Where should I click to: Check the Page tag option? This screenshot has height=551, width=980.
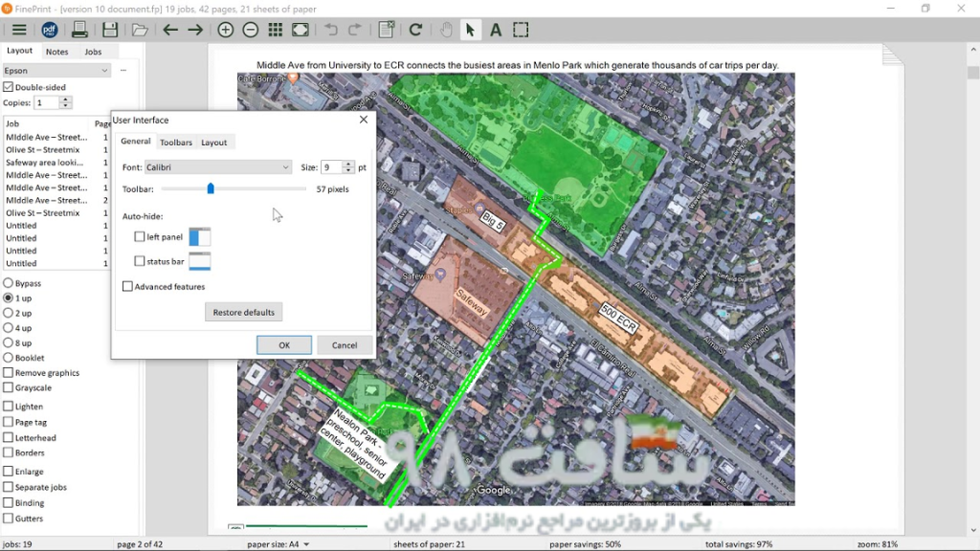tap(8, 422)
